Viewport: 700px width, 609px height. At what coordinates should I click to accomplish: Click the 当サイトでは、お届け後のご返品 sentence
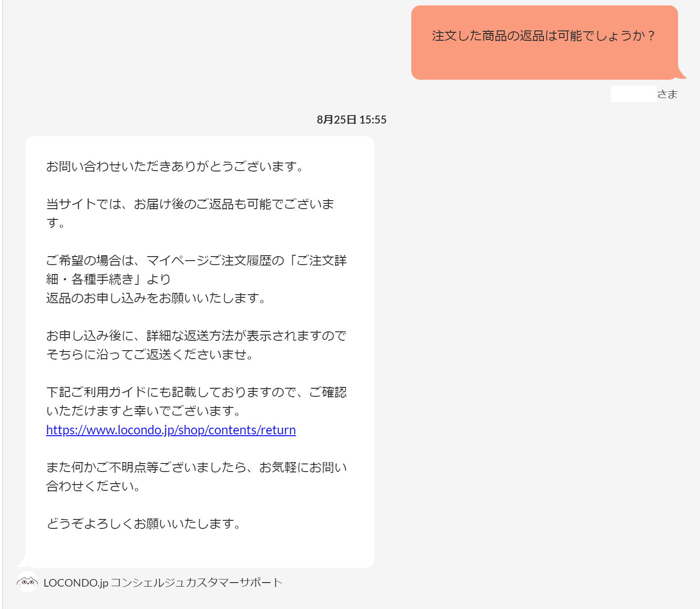tap(190, 204)
